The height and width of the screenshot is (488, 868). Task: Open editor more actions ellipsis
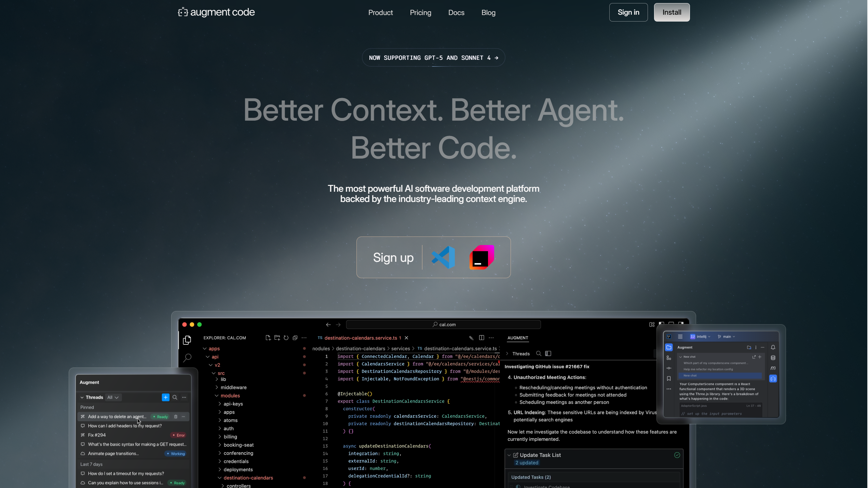click(x=491, y=338)
